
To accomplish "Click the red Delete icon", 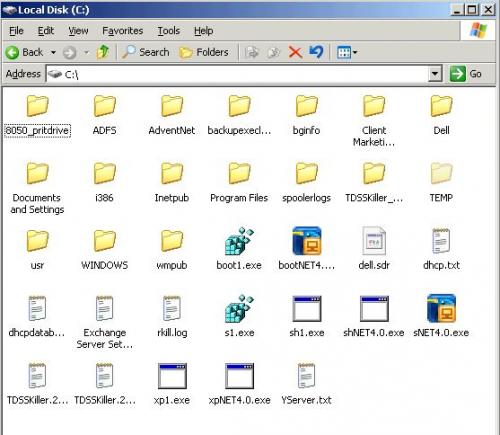I will (x=295, y=52).
